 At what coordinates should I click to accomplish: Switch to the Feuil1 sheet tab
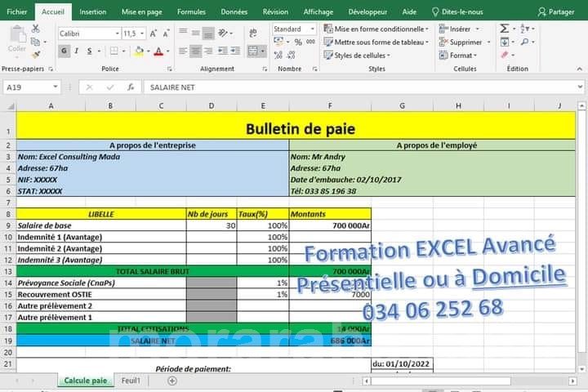[131, 381]
